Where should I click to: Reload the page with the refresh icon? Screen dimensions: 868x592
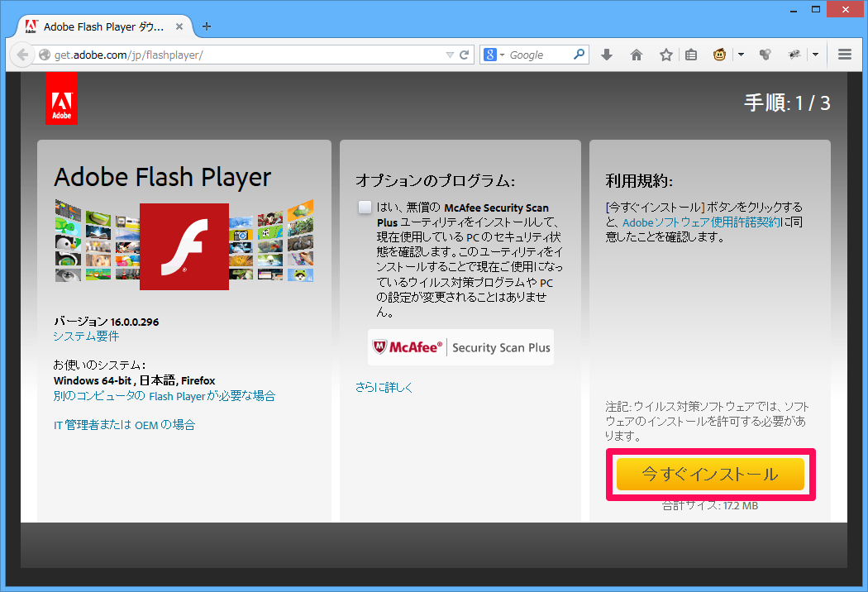(x=465, y=55)
